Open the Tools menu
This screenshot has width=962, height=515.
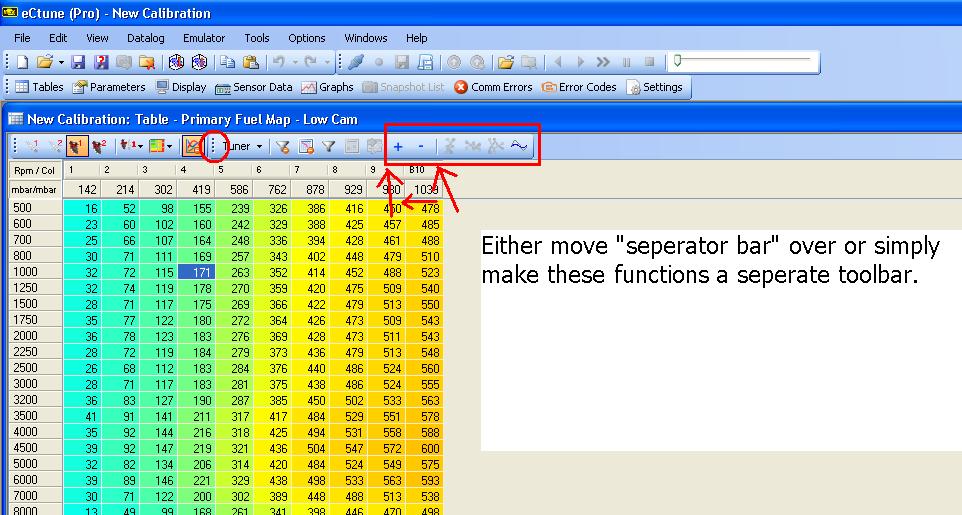(x=256, y=38)
